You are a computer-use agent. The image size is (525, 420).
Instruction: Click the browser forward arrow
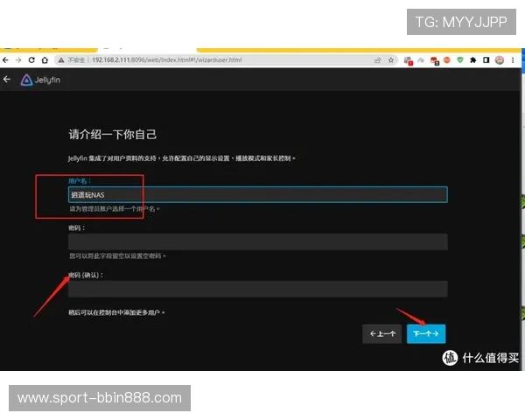pyautogui.click(x=18, y=60)
